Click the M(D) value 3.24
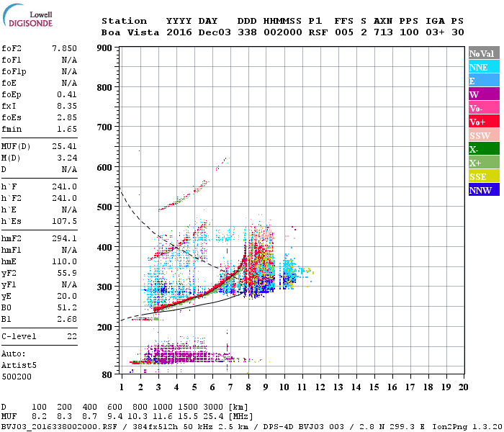This screenshot has width=504, height=432. click(x=67, y=158)
